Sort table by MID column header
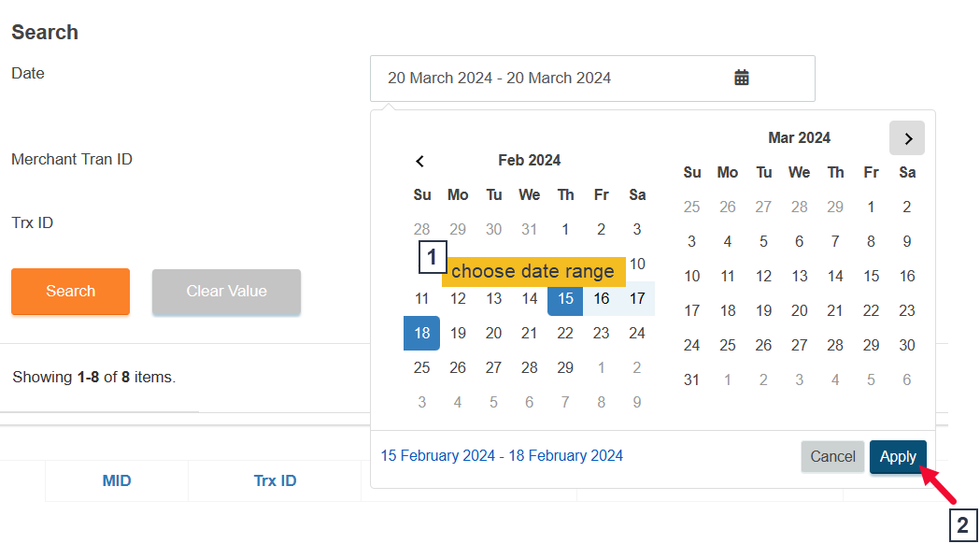 [117, 481]
